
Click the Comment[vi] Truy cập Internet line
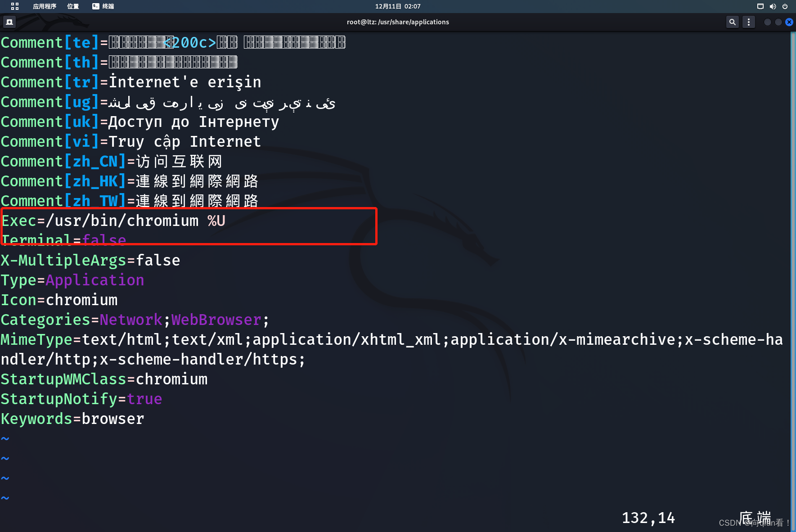(x=131, y=141)
